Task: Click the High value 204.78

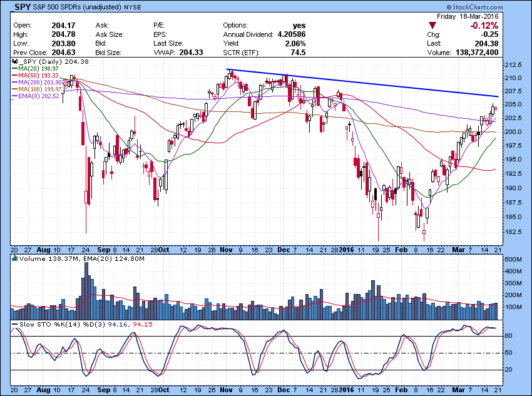Action: point(63,34)
